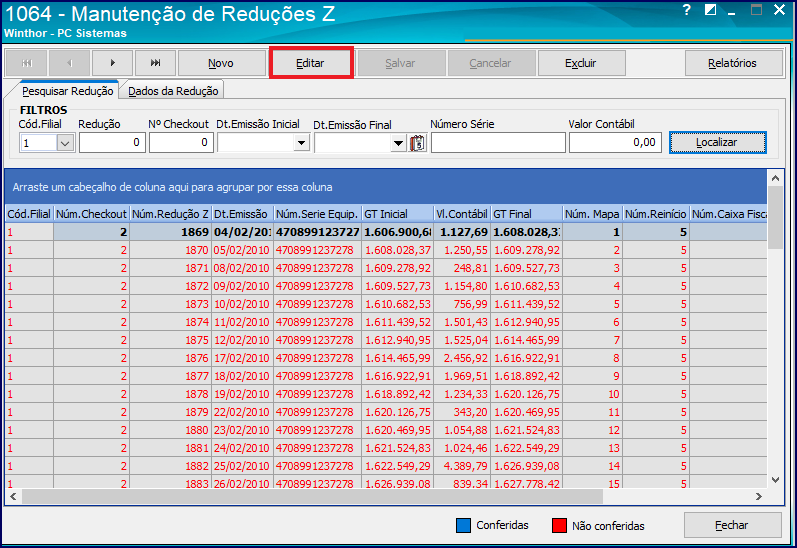Jump to the last record icon
797x548 pixels.
click(156, 63)
